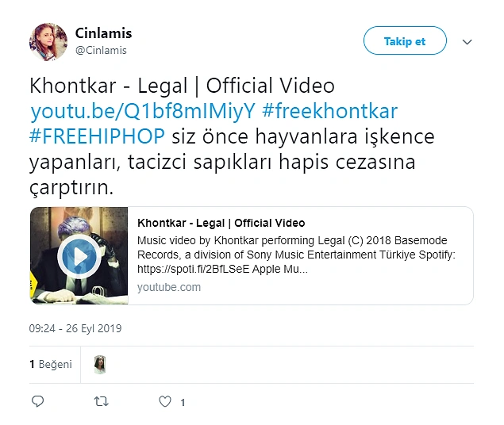
Task: View the 1 Beğeni likes list
Action: click(51, 364)
